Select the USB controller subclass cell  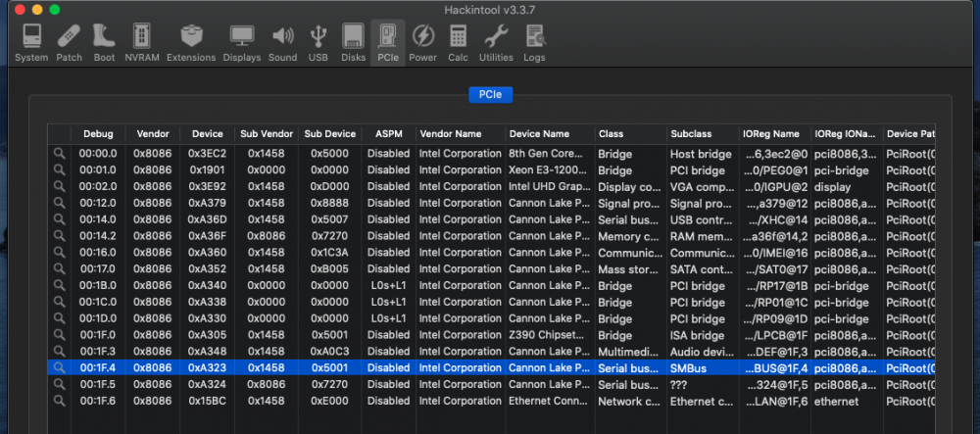(x=703, y=219)
